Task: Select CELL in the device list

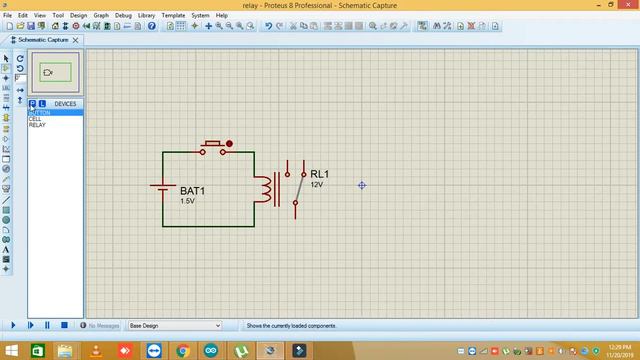Action: (x=56, y=119)
